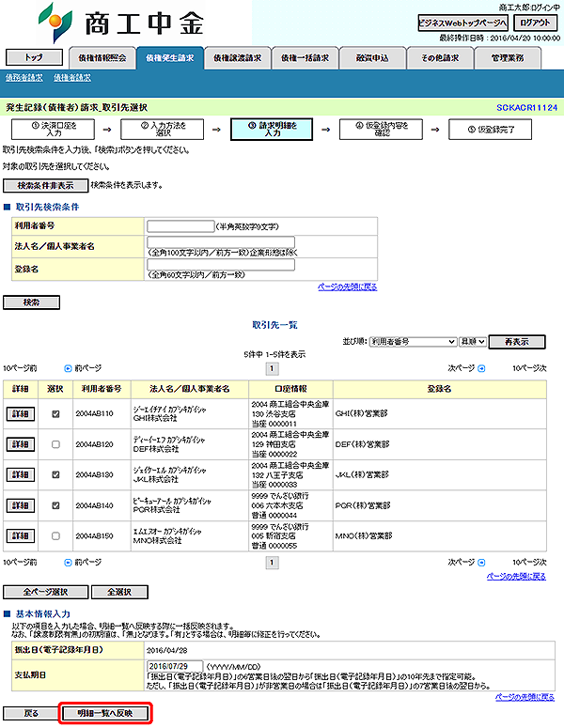
Task: Open the その他請求 tab
Action: tap(440, 58)
